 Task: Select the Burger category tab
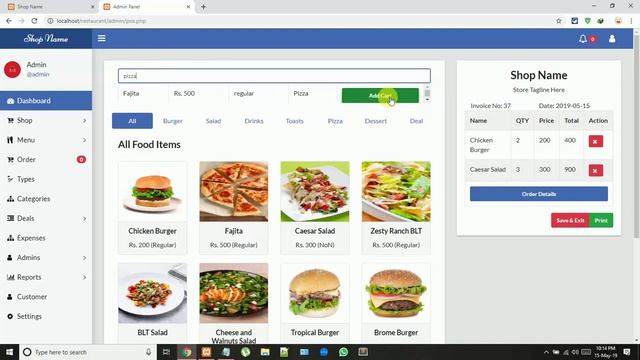[173, 121]
